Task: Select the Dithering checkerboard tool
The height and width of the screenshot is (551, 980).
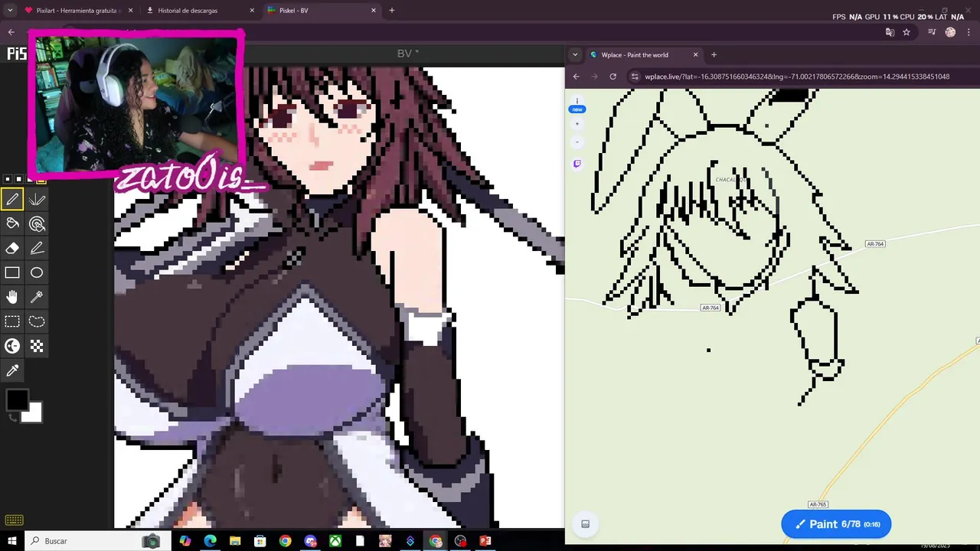Action: pos(37,346)
